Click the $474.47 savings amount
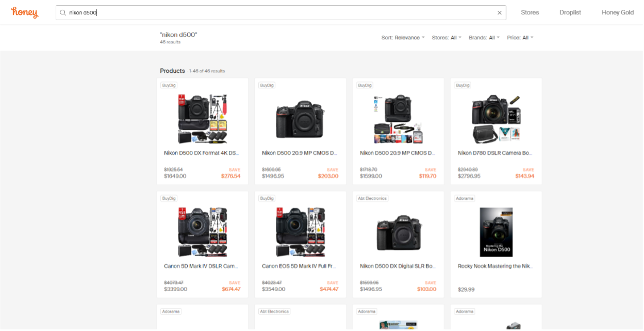Viewport: 644px width, 331px height. [x=329, y=289]
